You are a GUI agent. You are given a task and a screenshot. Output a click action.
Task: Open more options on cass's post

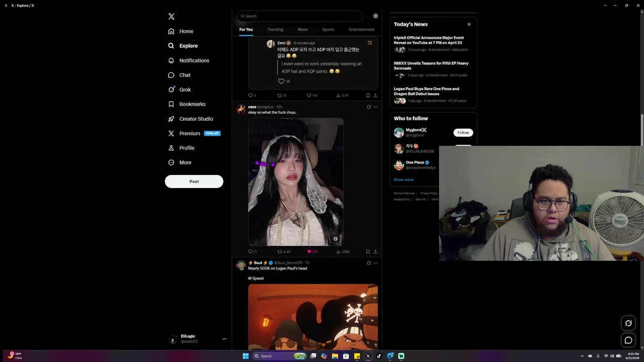[375, 107]
